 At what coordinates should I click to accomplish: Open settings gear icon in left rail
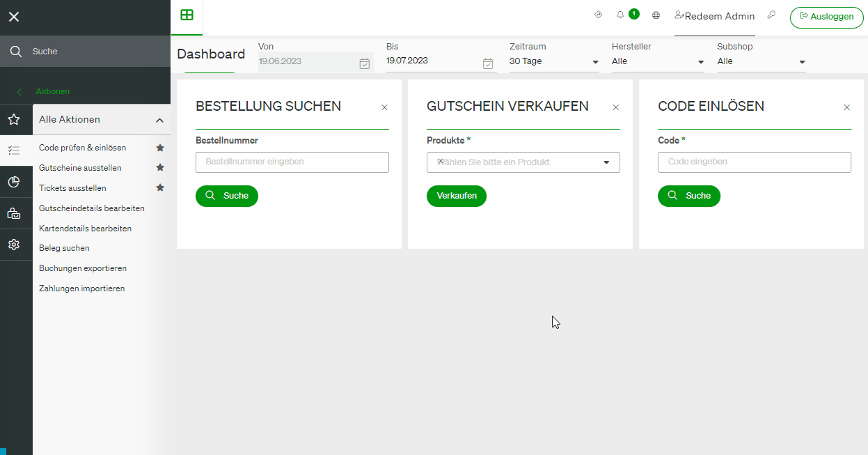13,245
